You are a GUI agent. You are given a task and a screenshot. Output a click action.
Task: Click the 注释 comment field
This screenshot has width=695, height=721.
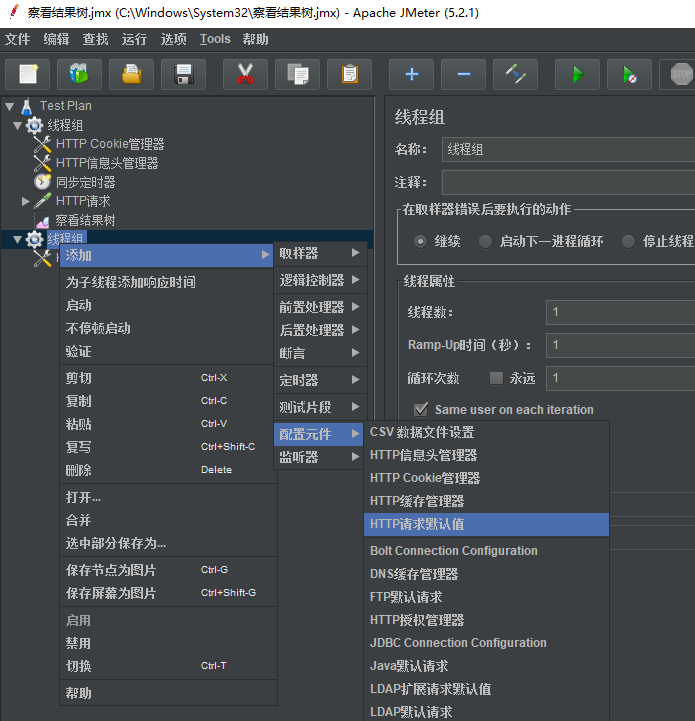coord(569,183)
